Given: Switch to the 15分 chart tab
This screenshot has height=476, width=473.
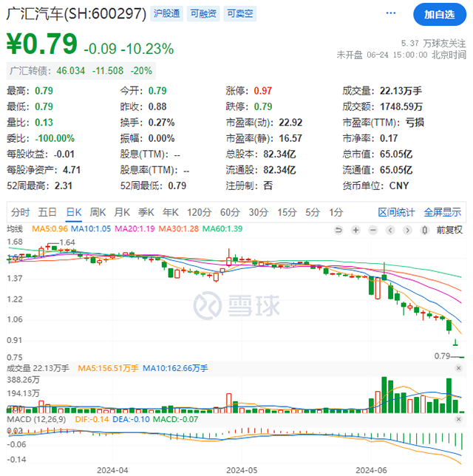Looking at the screenshot, I should (x=287, y=212).
